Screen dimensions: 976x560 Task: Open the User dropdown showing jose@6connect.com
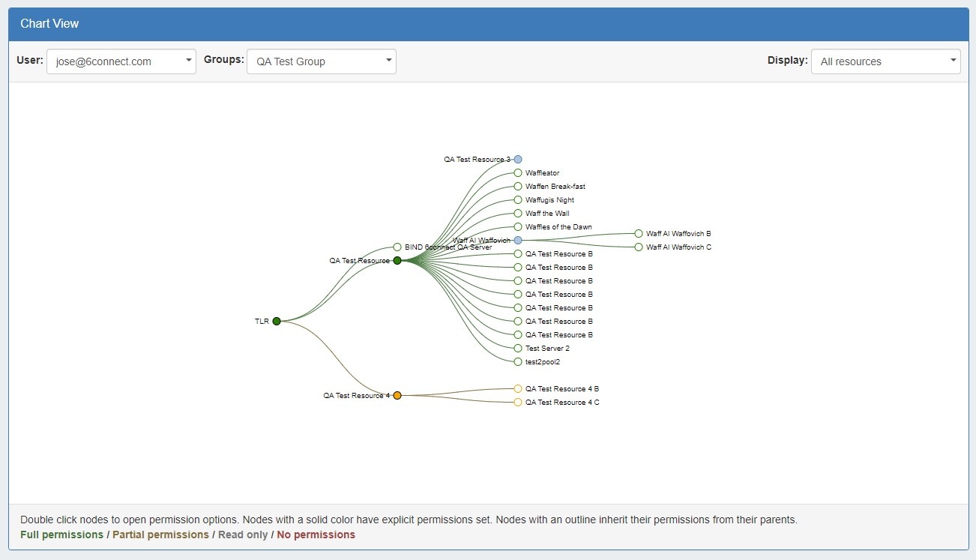[x=121, y=61]
